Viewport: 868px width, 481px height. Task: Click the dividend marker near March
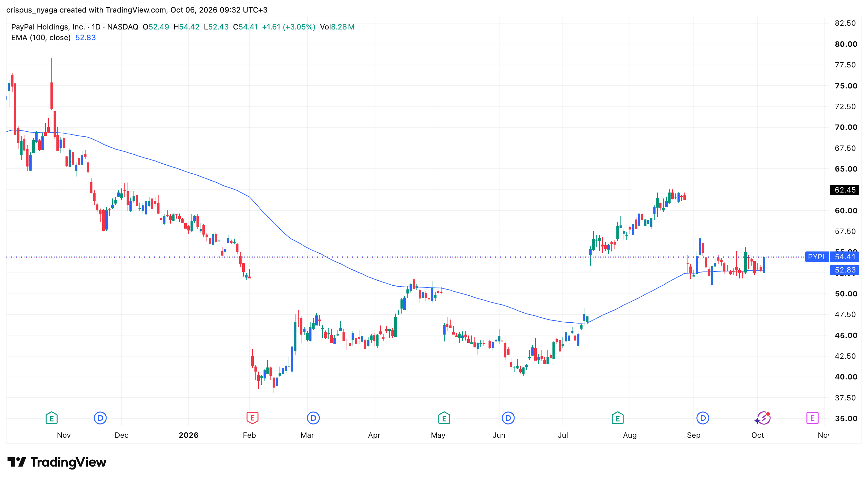pos(313,418)
